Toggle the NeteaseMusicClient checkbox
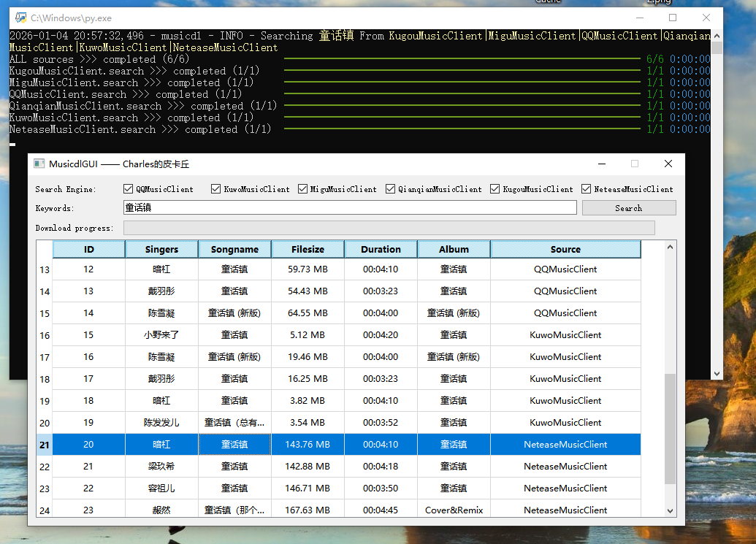 click(587, 189)
